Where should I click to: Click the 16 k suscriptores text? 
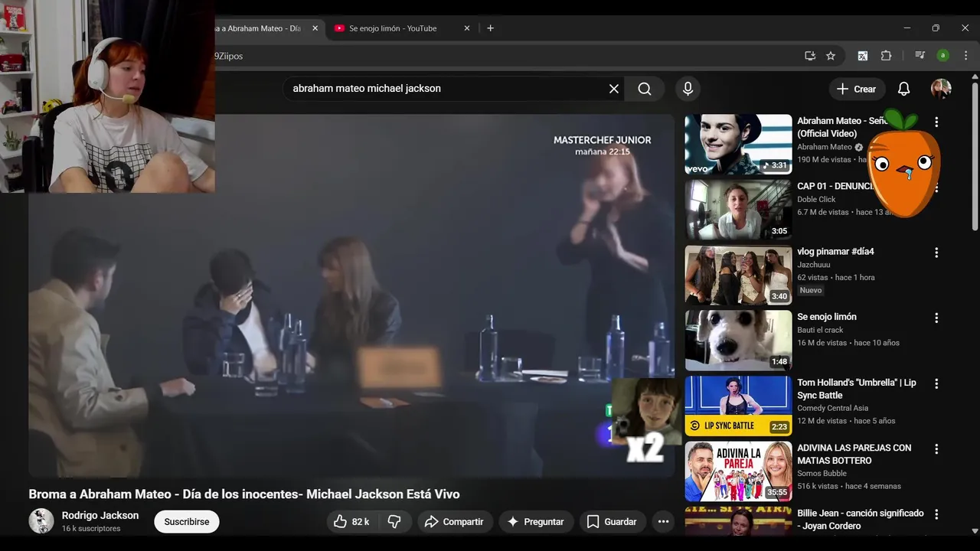pos(91,529)
